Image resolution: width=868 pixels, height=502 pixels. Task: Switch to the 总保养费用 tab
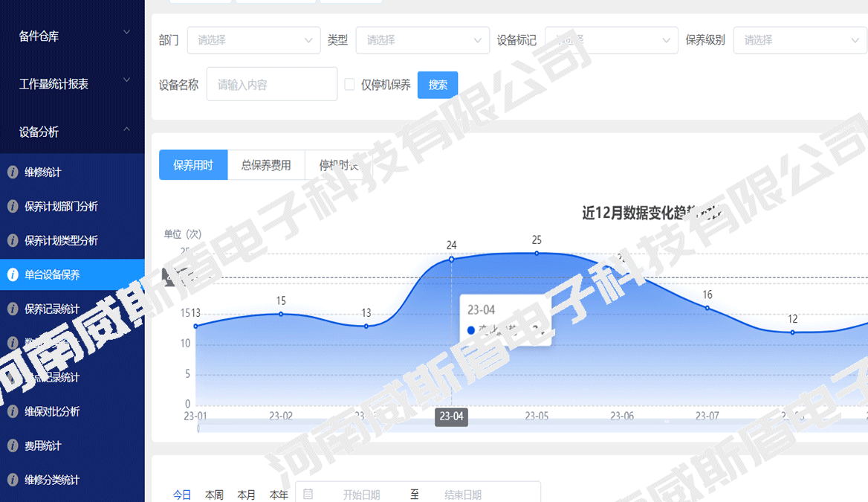[266, 165]
